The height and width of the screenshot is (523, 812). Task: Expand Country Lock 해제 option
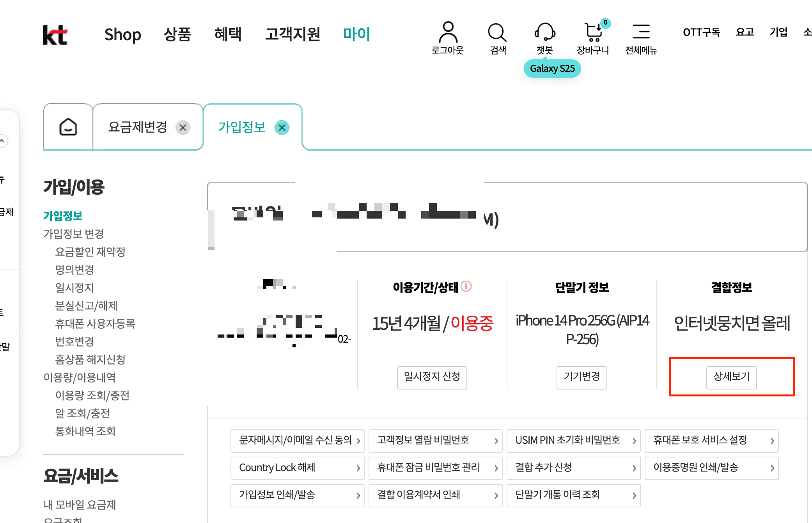pos(298,468)
